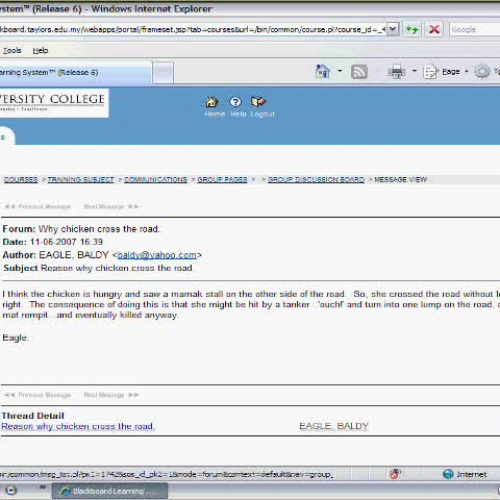The height and width of the screenshot is (500, 500).
Task: Click the baldy@yahoo.com email link
Action: 157,255
